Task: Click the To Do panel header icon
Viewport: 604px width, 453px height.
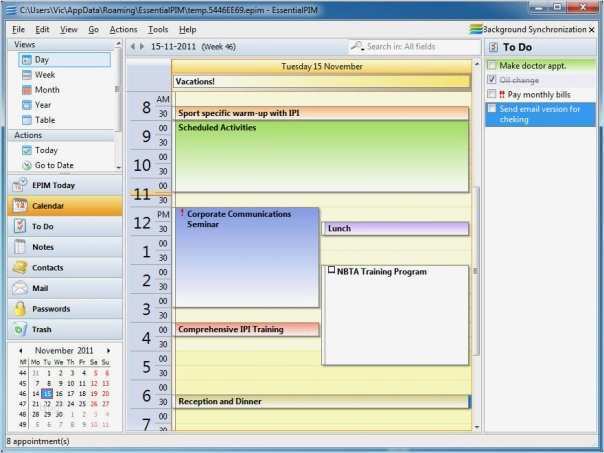Action: pyautogui.click(x=493, y=47)
